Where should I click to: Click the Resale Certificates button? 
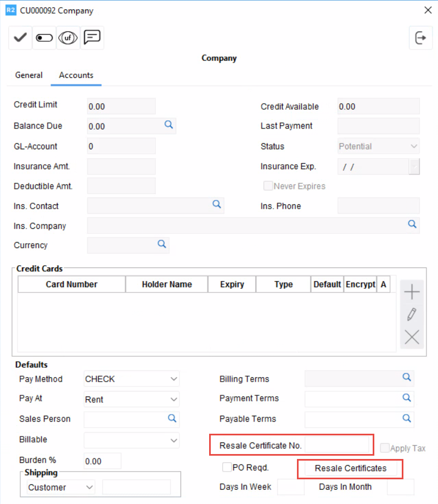pyautogui.click(x=351, y=468)
